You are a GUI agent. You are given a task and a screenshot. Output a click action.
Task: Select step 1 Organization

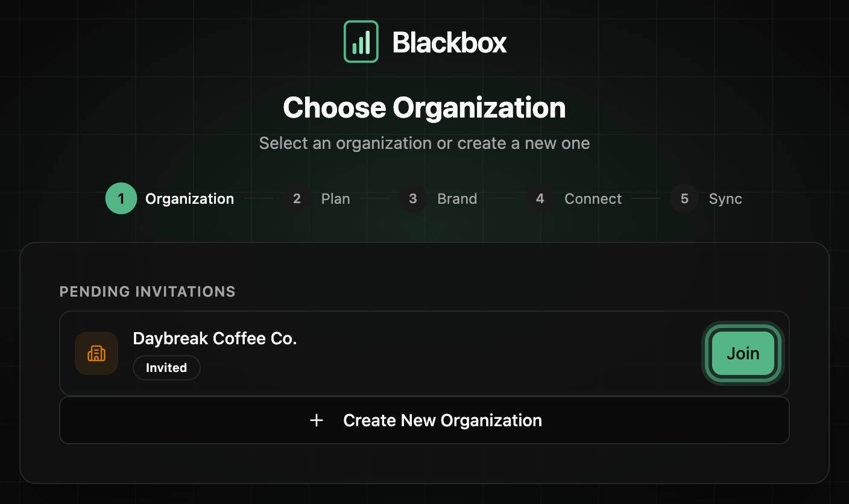click(x=169, y=199)
